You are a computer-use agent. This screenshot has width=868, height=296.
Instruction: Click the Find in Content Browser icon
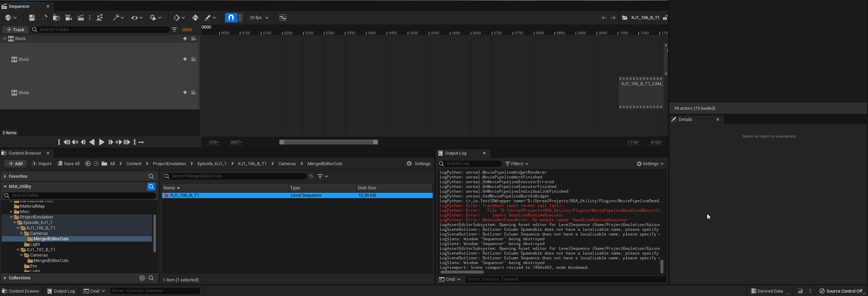click(56, 18)
